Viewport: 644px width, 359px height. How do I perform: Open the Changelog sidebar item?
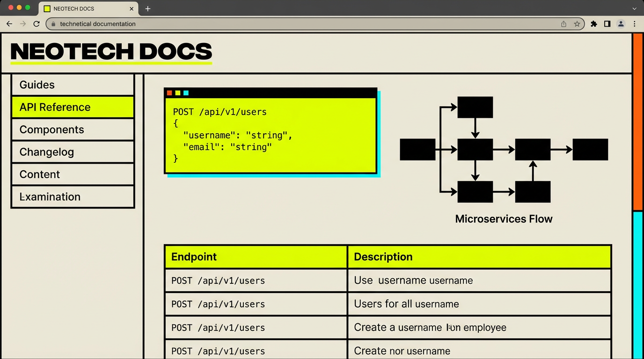[x=73, y=152]
